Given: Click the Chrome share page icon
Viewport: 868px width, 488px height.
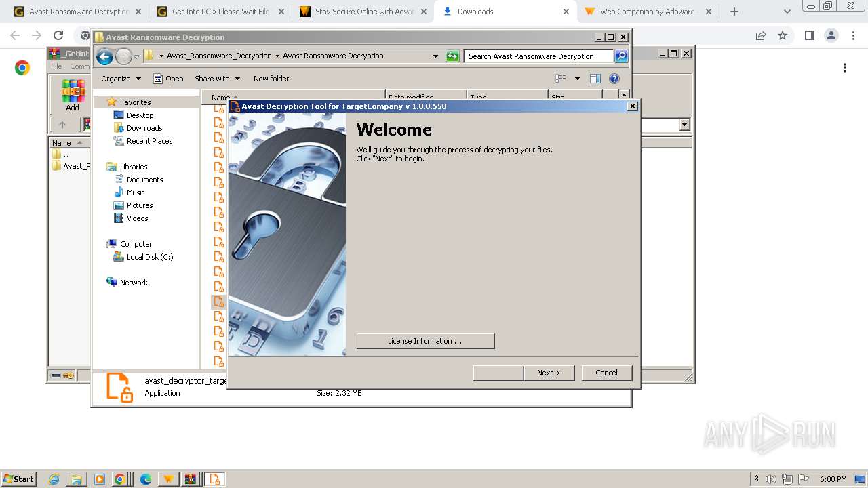Looking at the screenshot, I should (x=761, y=35).
